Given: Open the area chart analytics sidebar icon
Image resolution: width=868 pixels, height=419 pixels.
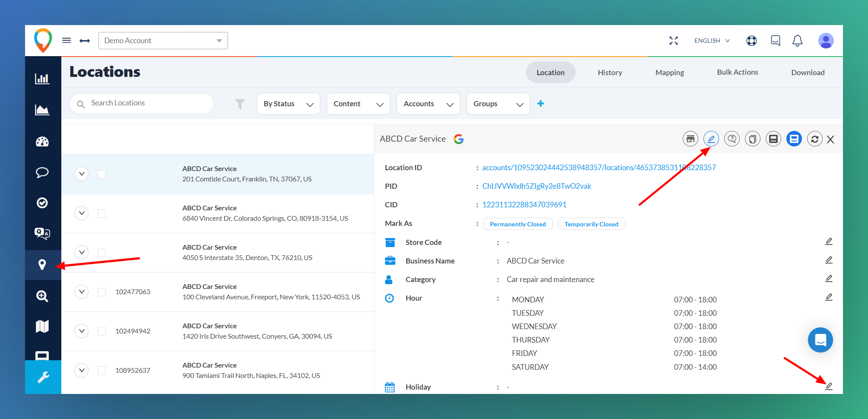Looking at the screenshot, I should coord(42,110).
